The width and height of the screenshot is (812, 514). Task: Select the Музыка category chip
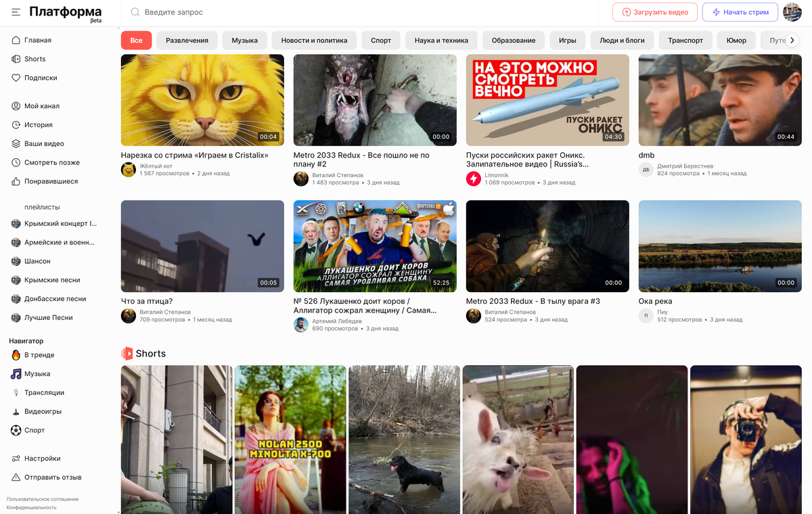(x=244, y=41)
